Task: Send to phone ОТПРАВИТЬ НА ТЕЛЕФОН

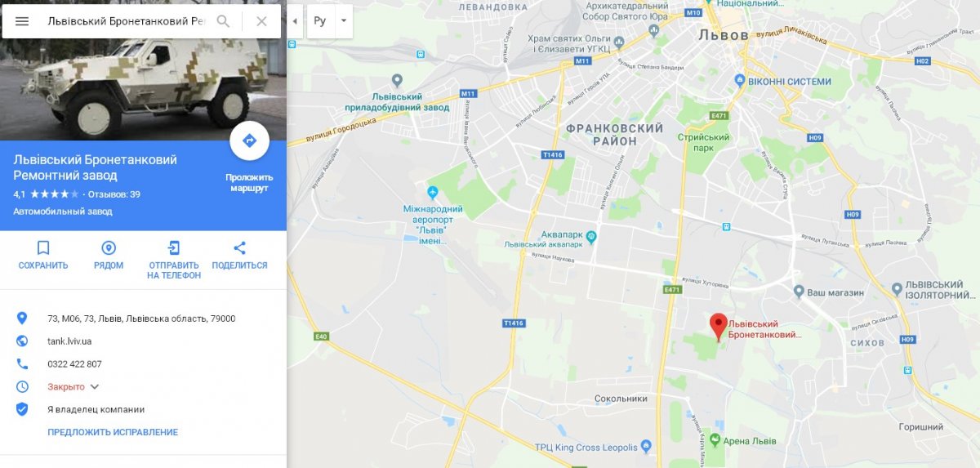Action: [x=174, y=260]
